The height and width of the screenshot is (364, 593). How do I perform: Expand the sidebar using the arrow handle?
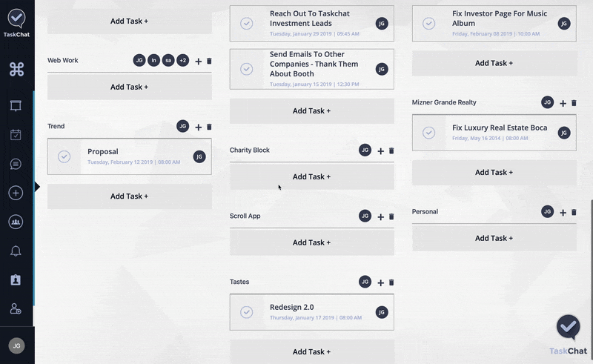click(37, 187)
